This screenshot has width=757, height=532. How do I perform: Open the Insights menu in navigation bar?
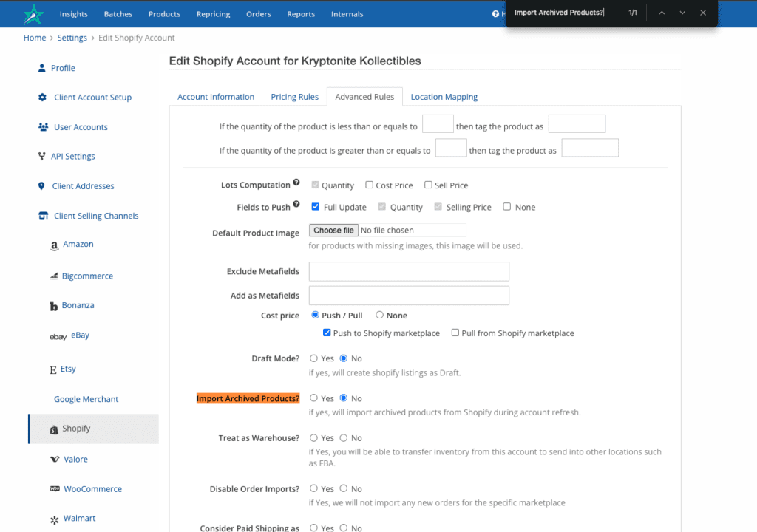[x=73, y=14]
